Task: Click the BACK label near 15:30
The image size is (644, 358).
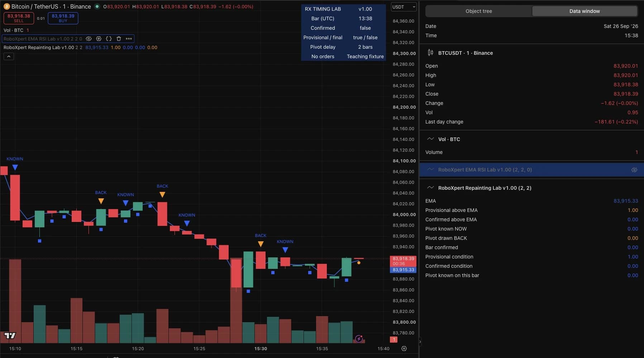Action: coord(261,236)
